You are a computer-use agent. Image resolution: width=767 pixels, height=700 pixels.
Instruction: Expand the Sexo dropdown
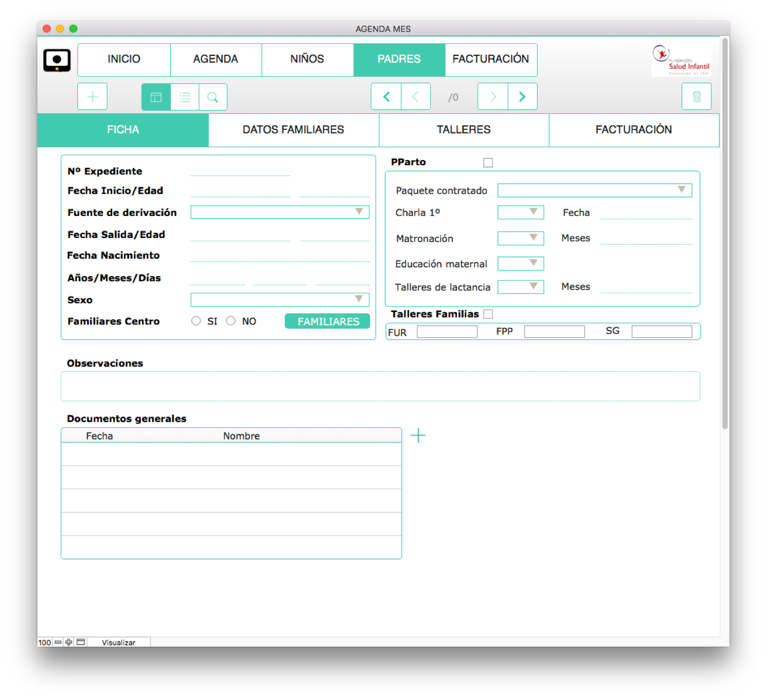pos(280,299)
